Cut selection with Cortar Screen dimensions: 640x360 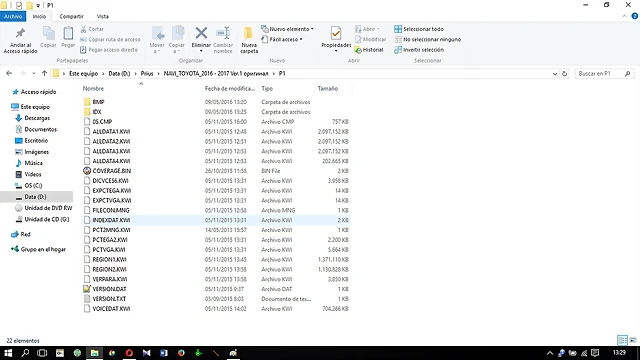click(92, 29)
